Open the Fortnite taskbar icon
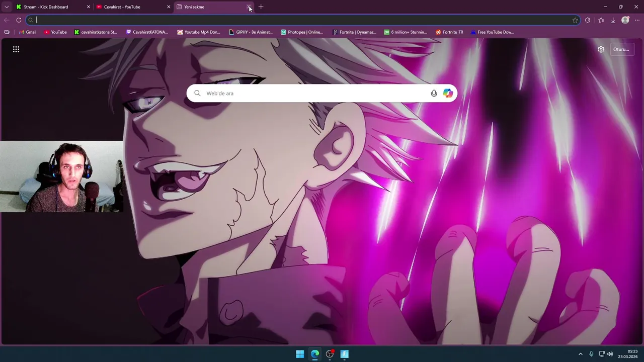 (345, 354)
